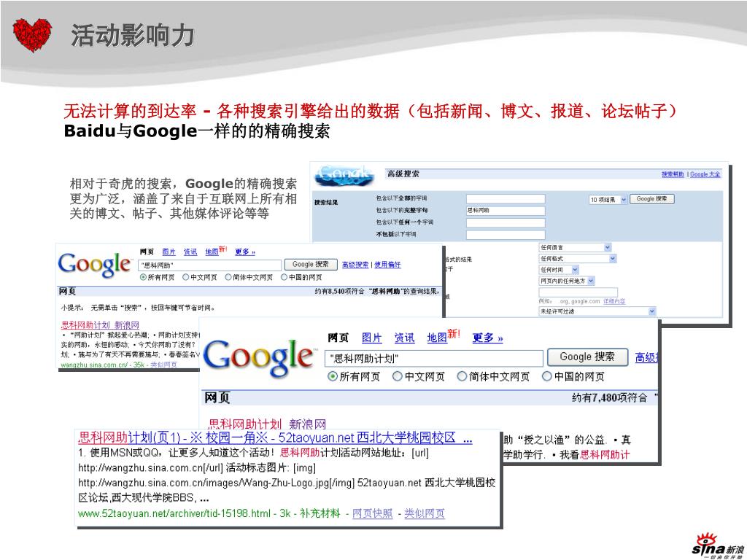The image size is (747, 560).
Task: Open the 任何语言 dropdown
Action: point(575,248)
